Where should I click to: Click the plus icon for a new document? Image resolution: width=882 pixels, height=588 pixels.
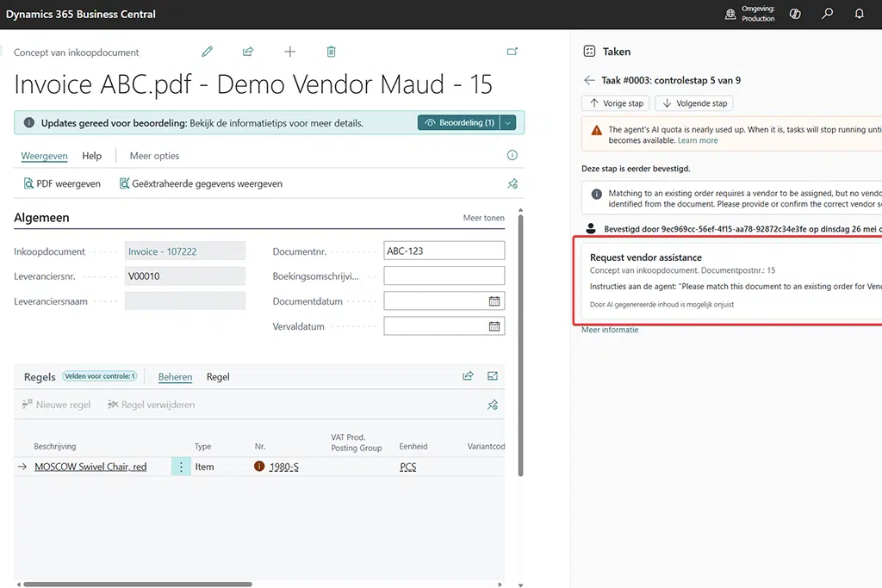tap(289, 52)
